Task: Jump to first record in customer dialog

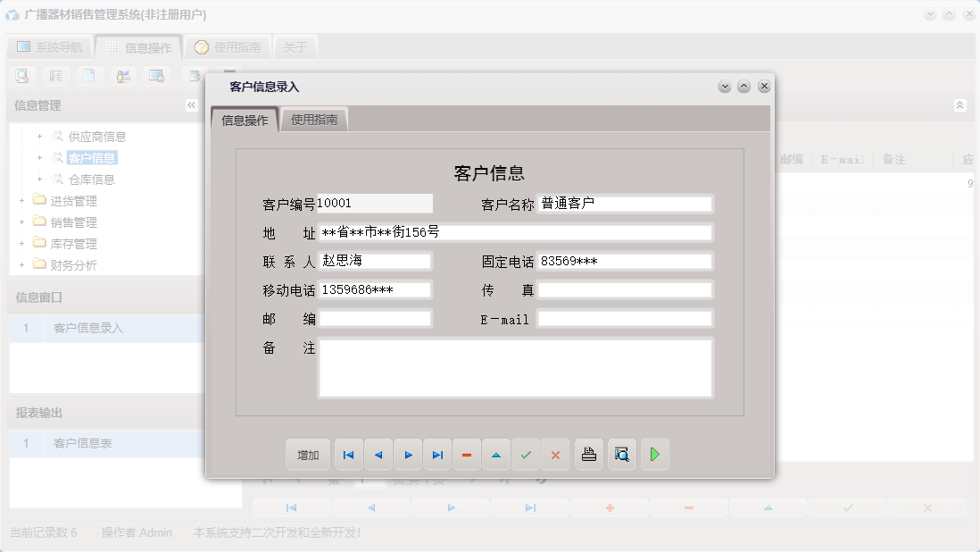Action: click(348, 455)
